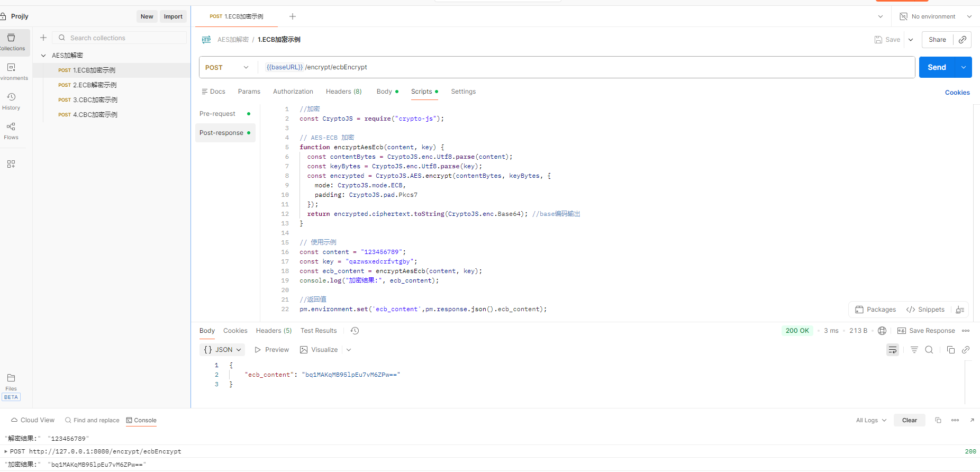
Task: Select the Pre-request script section
Action: pos(225,114)
